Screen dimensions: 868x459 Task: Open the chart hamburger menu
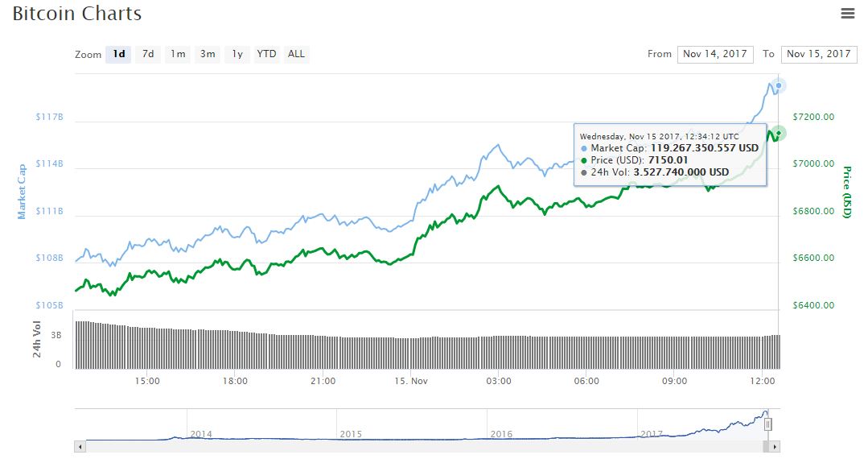click(x=848, y=14)
